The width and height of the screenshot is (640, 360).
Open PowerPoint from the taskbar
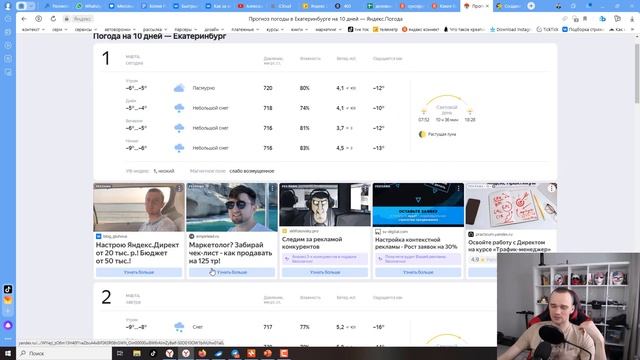click(268, 353)
